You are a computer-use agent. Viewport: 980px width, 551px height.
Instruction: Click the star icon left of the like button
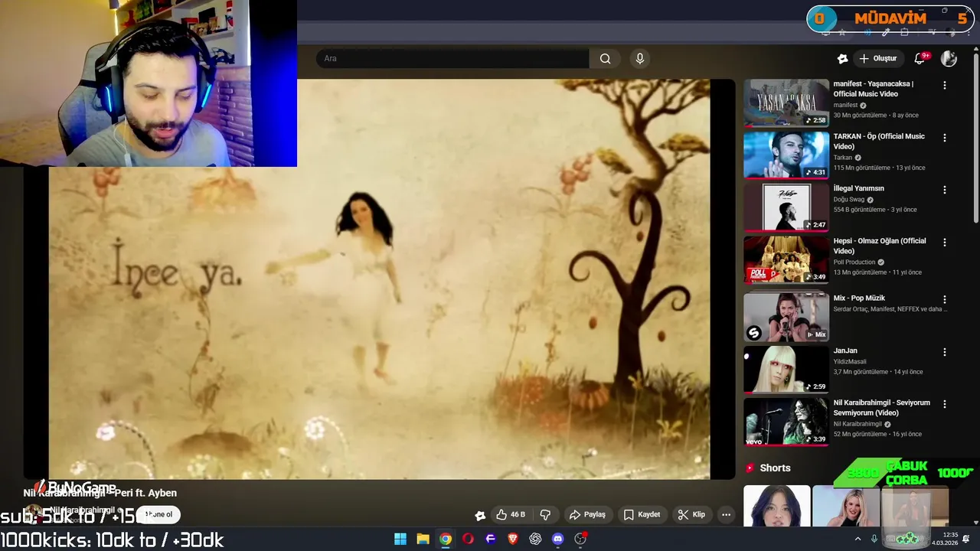(480, 515)
